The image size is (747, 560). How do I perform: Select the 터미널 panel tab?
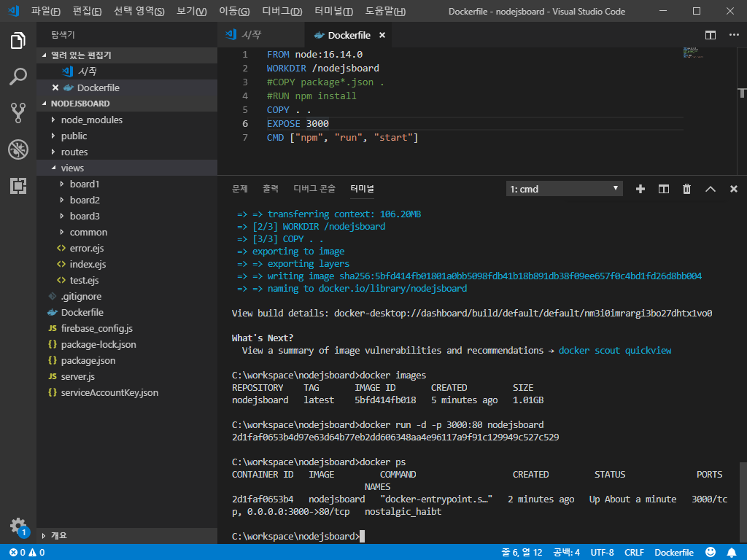(362, 189)
